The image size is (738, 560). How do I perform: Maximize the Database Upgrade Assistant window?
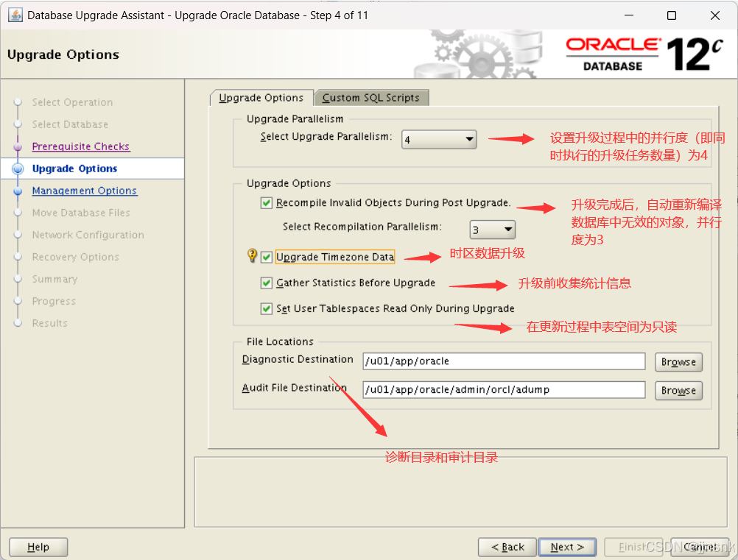pyautogui.click(x=672, y=15)
